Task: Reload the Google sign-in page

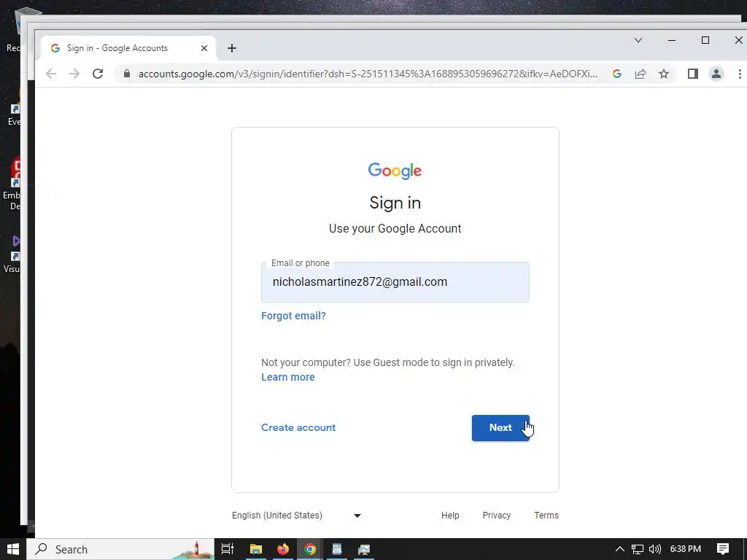Action: click(98, 74)
